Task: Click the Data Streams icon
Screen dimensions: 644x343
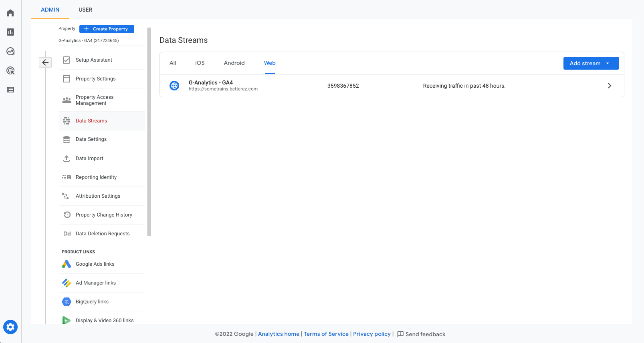Action: (x=67, y=121)
